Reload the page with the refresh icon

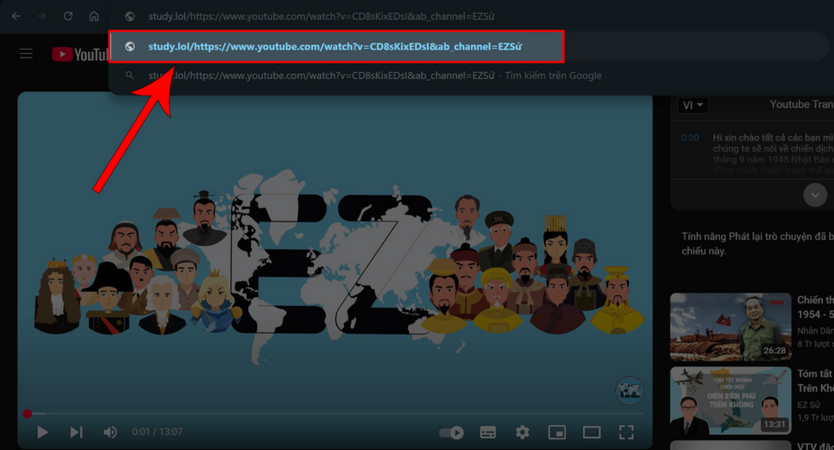tap(68, 16)
